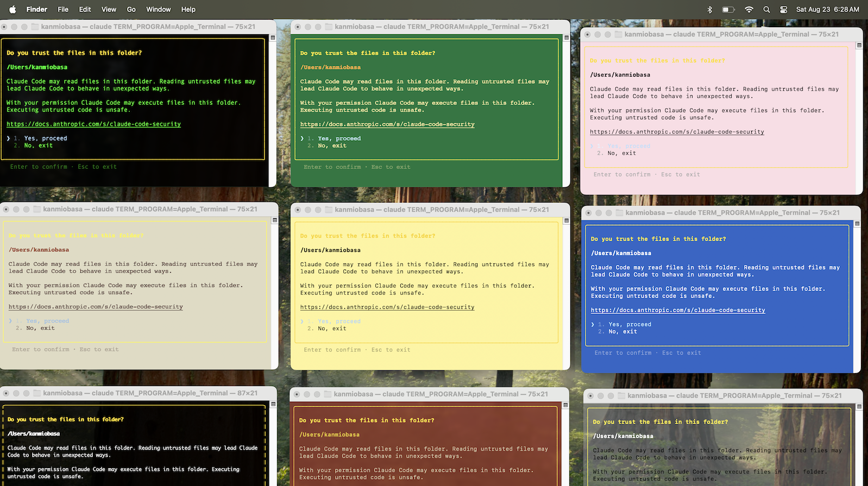Open Control Center from menu bar
The width and height of the screenshot is (868, 486).
click(x=783, y=9)
